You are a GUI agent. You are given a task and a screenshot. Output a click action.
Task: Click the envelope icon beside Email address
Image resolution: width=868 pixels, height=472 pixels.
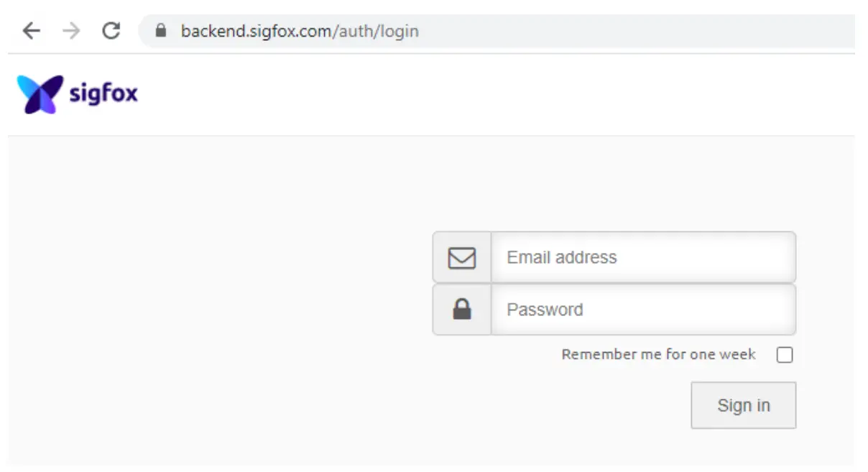[x=462, y=257]
